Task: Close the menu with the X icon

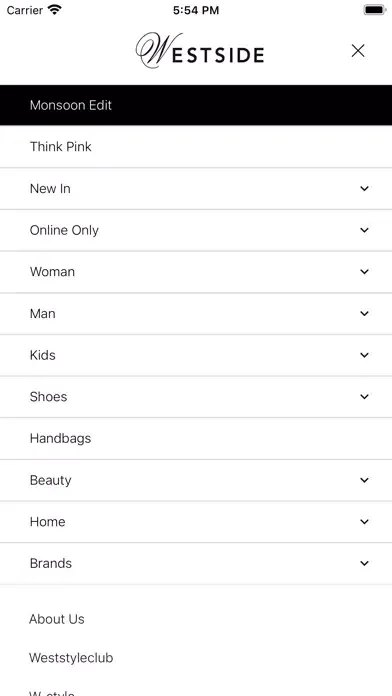Action: (358, 51)
